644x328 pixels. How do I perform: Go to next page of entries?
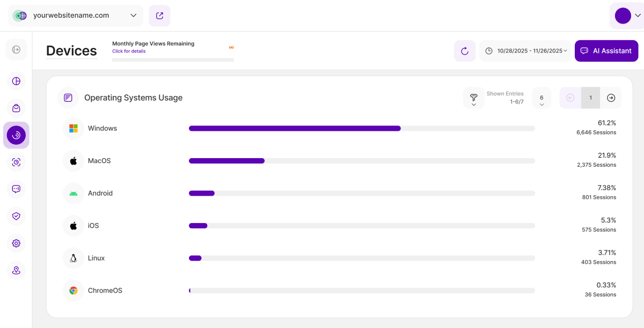pos(611,98)
